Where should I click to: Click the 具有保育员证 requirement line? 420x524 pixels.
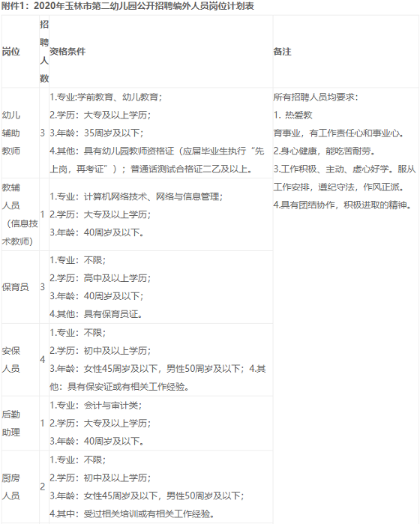pyautogui.click(x=96, y=314)
